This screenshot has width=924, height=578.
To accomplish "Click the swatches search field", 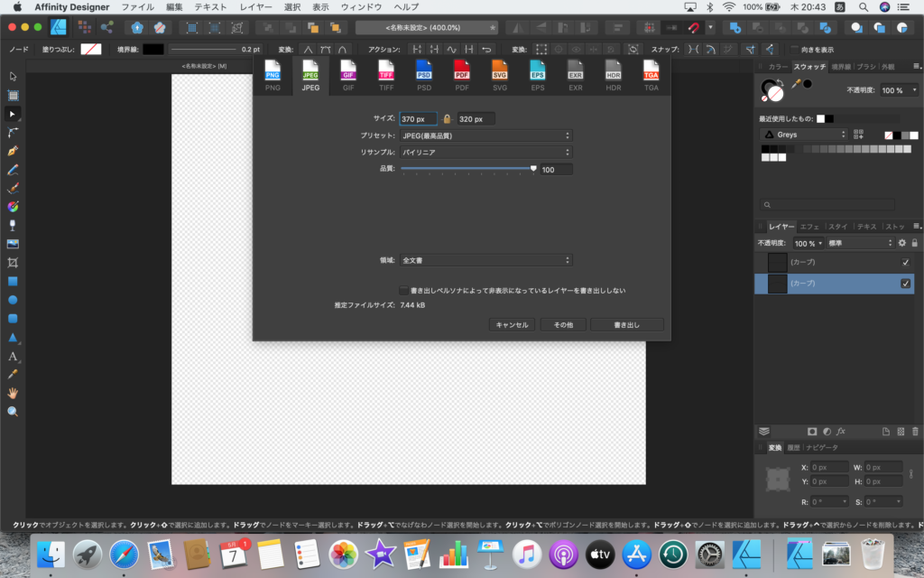I will (827, 205).
